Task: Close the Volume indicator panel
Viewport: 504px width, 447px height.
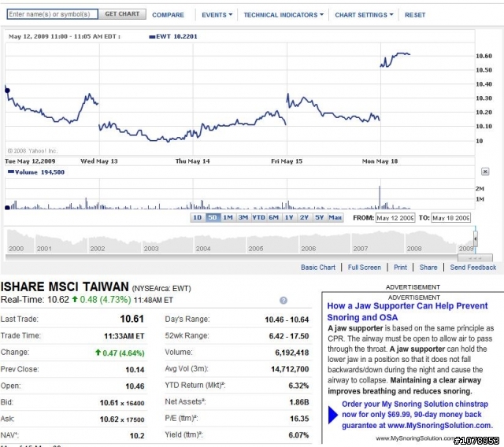Action: [485, 172]
